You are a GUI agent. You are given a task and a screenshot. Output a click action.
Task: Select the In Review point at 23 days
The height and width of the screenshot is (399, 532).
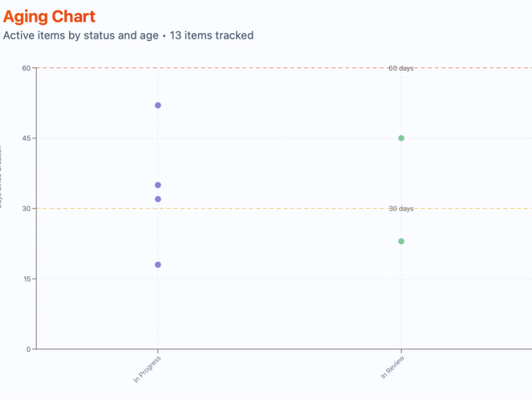click(401, 242)
